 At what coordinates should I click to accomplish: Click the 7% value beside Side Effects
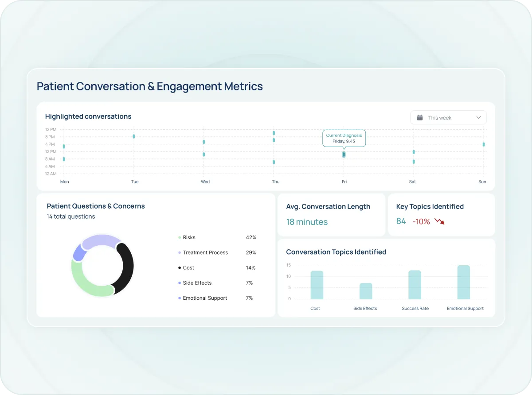(x=249, y=283)
